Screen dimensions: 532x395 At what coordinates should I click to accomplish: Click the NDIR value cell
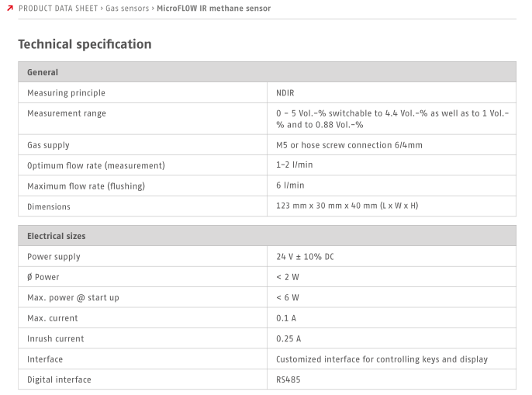285,93
